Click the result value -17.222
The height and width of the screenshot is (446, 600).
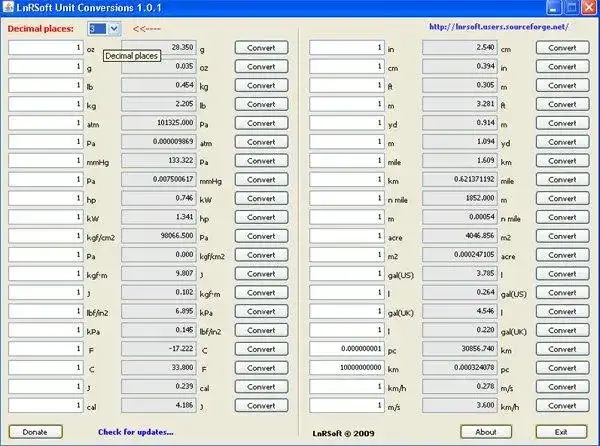[159, 348]
